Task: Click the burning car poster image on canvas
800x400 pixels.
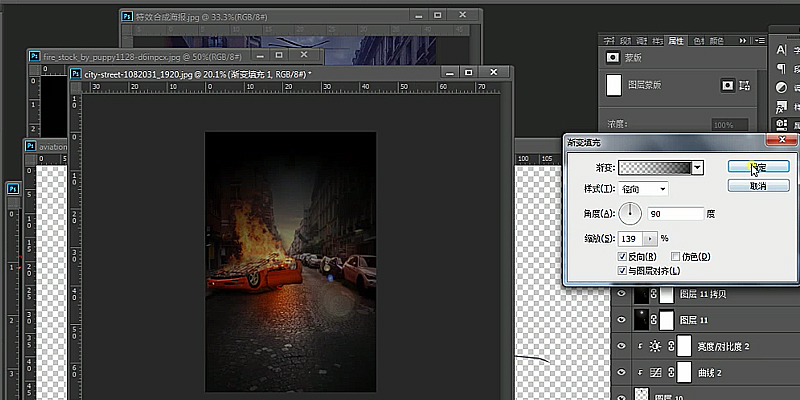Action: pyautogui.click(x=290, y=262)
